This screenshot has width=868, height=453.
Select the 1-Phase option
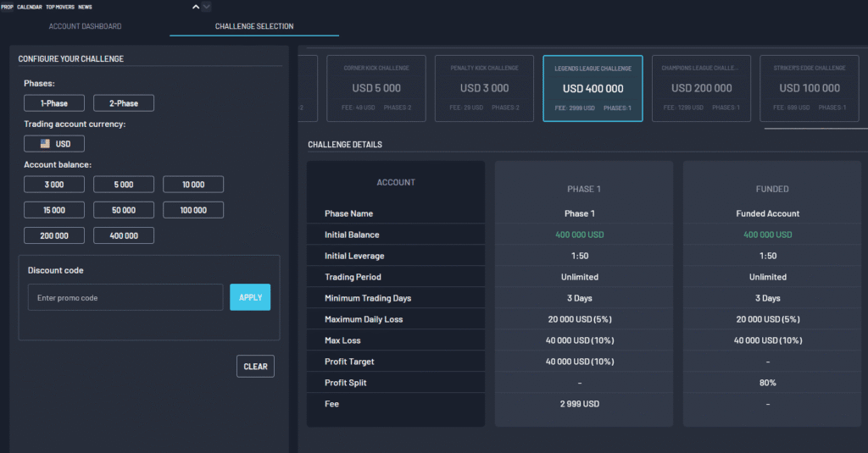pos(54,103)
